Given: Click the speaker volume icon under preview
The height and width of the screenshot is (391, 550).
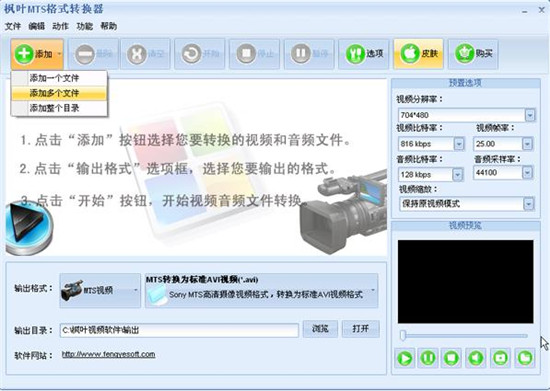Looking at the screenshot, I should click(476, 358).
